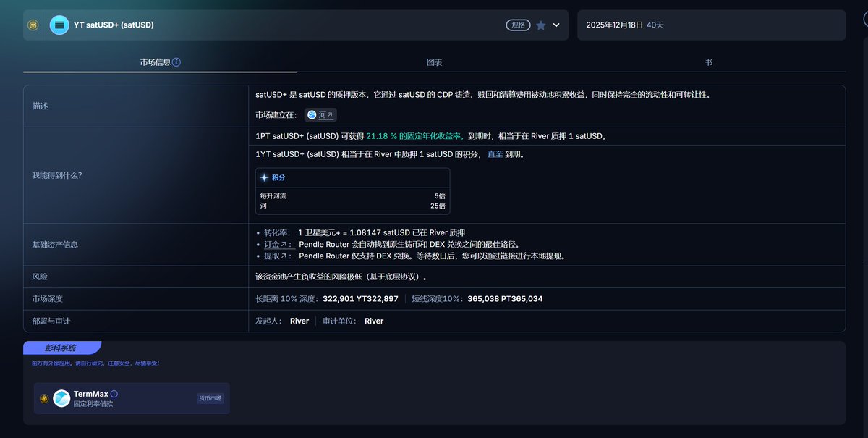This screenshot has height=438, width=868.
Task: Click the 直至 link in YT description
Action: [x=495, y=154]
